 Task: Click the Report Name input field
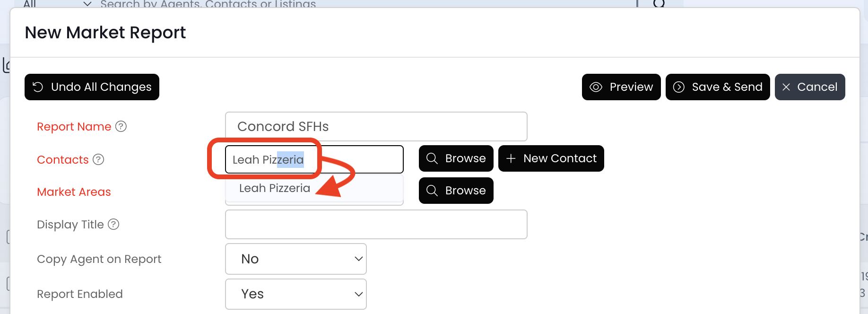tap(376, 126)
